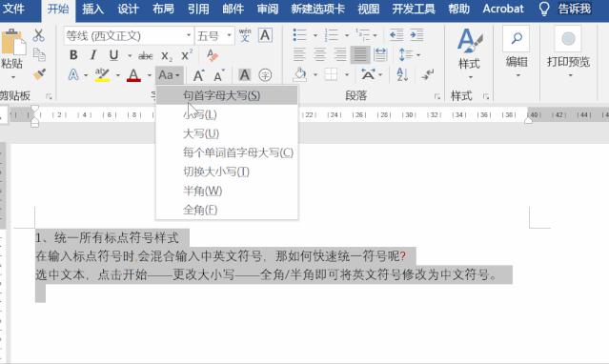The height and width of the screenshot is (364, 609).
Task: Open the phonetic guide (wén) tool
Action: click(245, 35)
